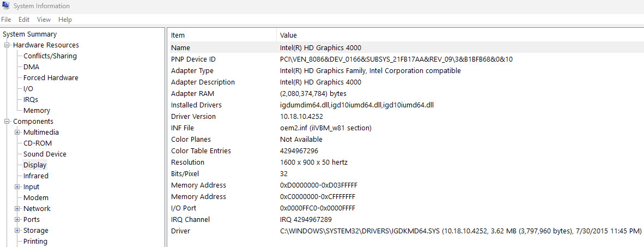Expand the Network tree node
Image resolution: width=644 pixels, height=247 pixels.
17,209
